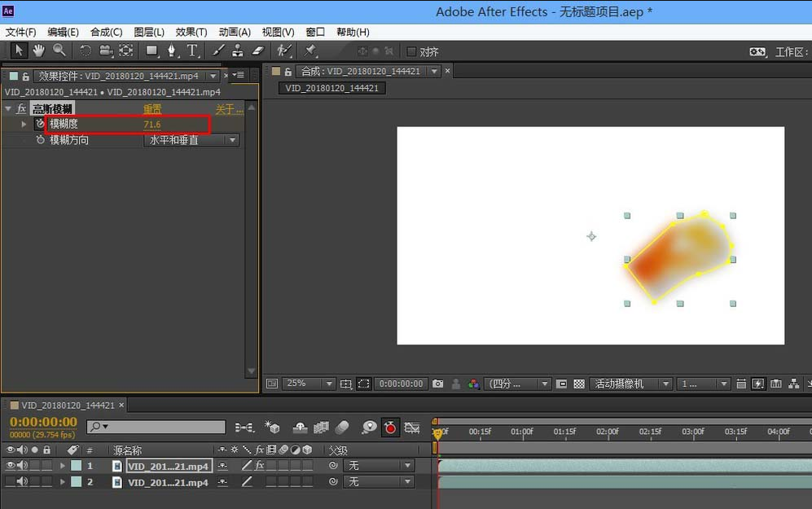Toggle video visibility eye for layer 1

(x=11, y=466)
